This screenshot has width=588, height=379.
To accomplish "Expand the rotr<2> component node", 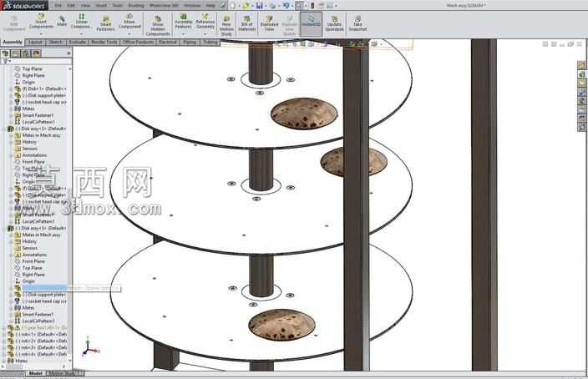I will pos(4,341).
